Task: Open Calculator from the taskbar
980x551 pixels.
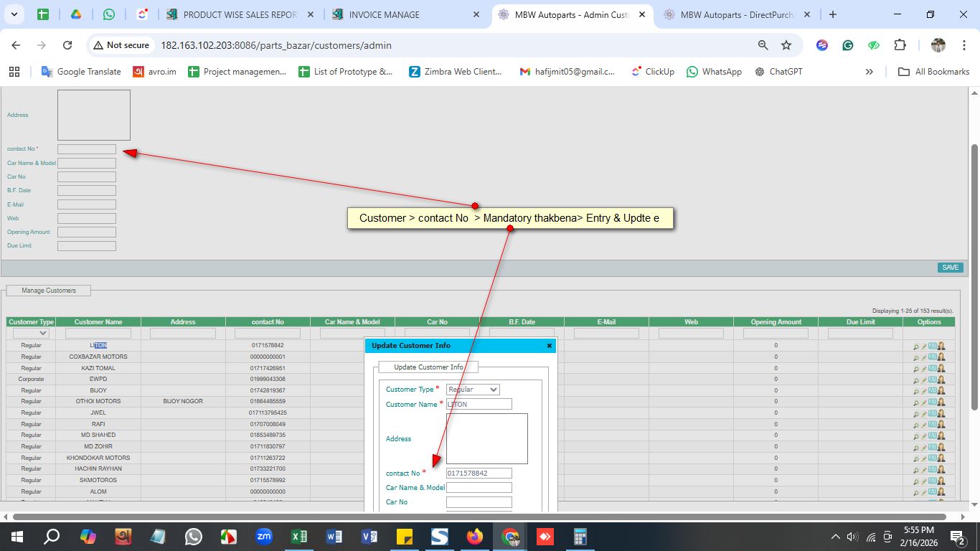Action: click(580, 537)
